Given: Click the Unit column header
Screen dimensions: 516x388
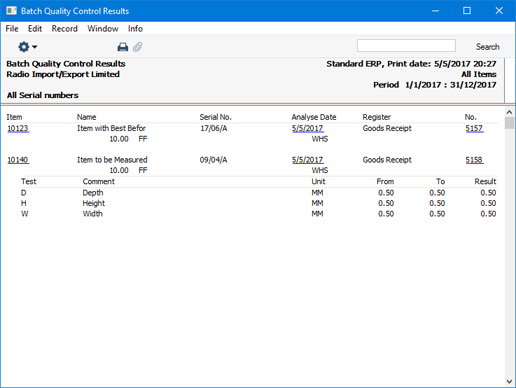Looking at the screenshot, I should coord(318,182).
